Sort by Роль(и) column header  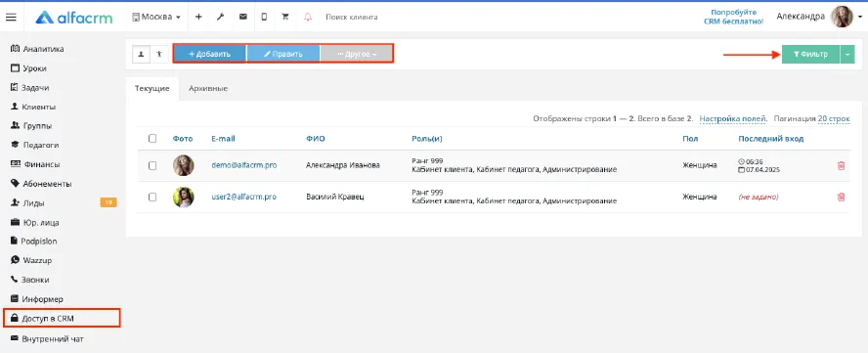[427, 139]
